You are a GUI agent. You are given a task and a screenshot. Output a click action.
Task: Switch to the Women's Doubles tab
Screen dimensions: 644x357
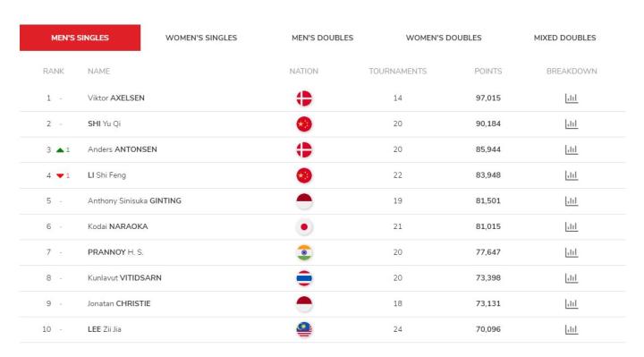coord(444,38)
